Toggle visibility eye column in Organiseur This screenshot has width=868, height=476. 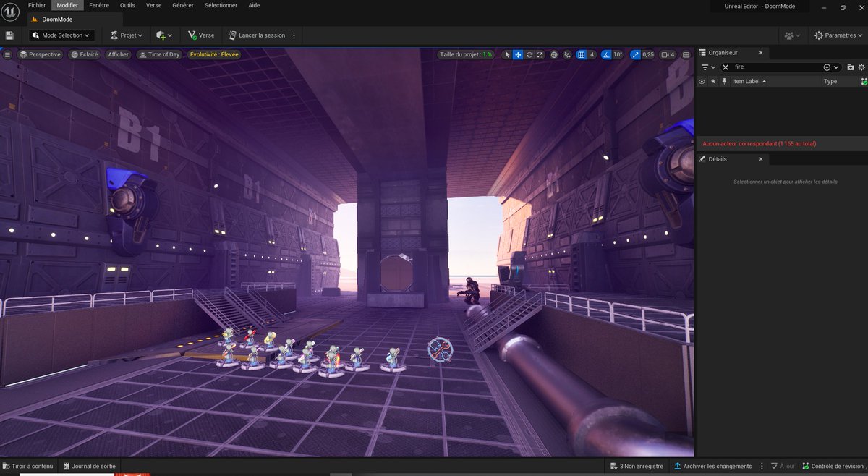click(x=702, y=82)
